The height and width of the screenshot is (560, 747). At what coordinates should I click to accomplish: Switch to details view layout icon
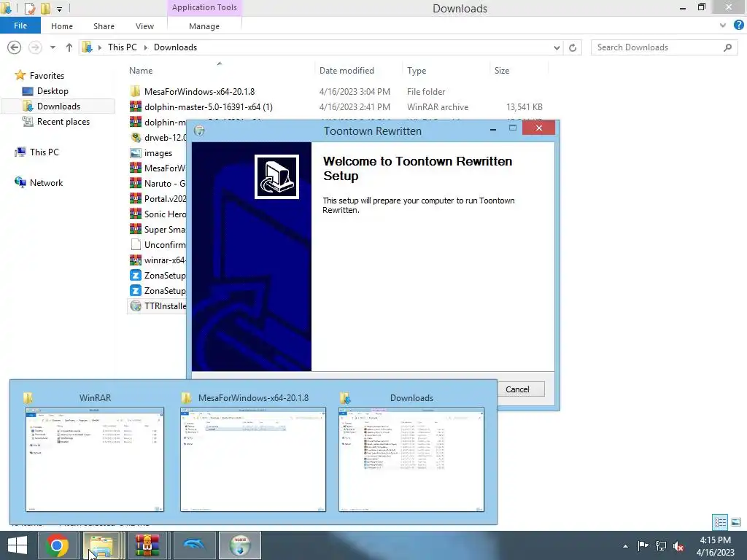click(x=720, y=522)
